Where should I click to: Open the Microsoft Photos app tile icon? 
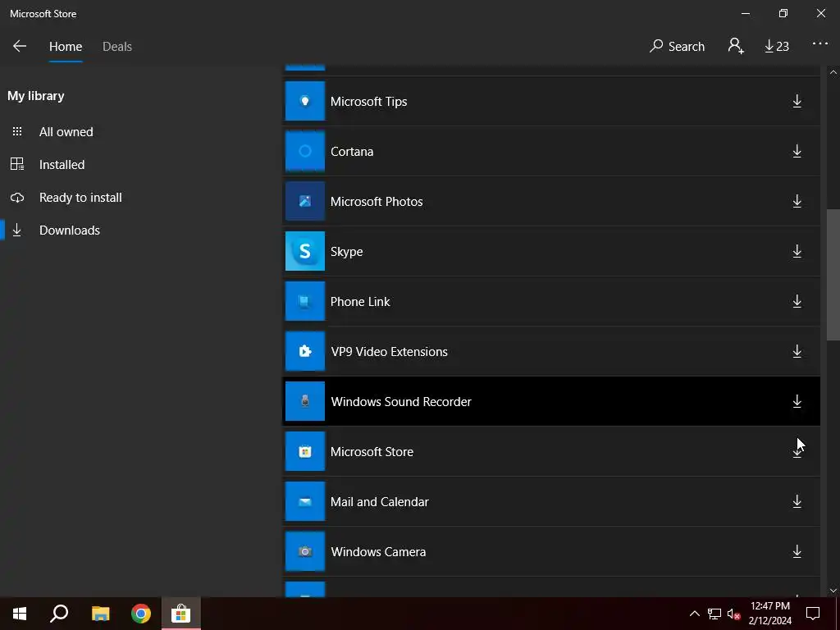click(305, 202)
